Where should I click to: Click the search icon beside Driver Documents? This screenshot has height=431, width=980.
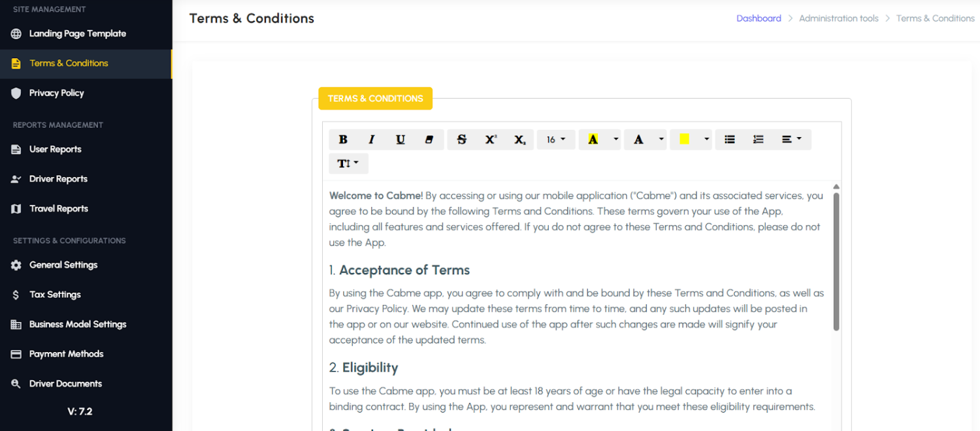tap(16, 384)
